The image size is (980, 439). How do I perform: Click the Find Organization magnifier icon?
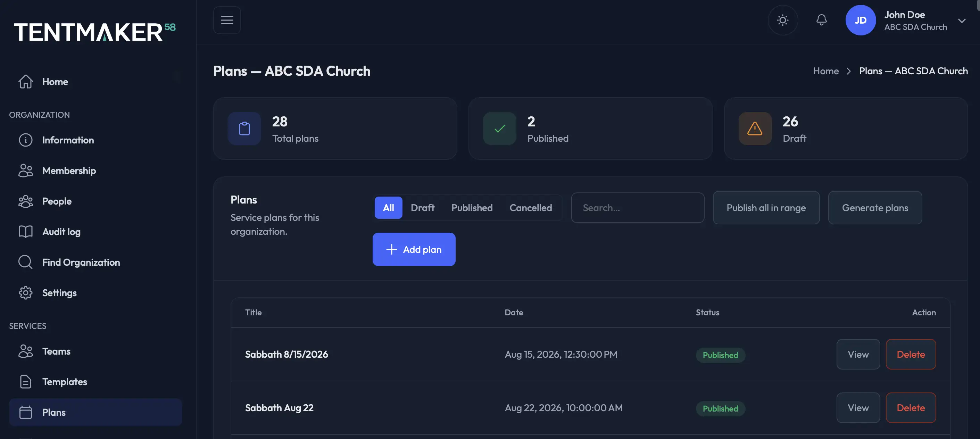coord(25,262)
